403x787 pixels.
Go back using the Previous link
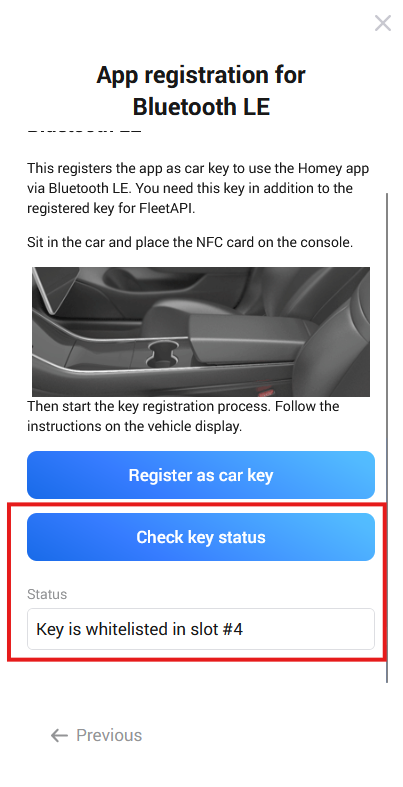click(x=96, y=735)
